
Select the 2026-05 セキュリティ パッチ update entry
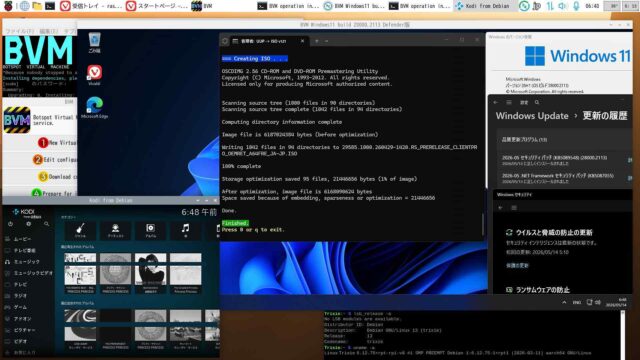(x=565, y=160)
